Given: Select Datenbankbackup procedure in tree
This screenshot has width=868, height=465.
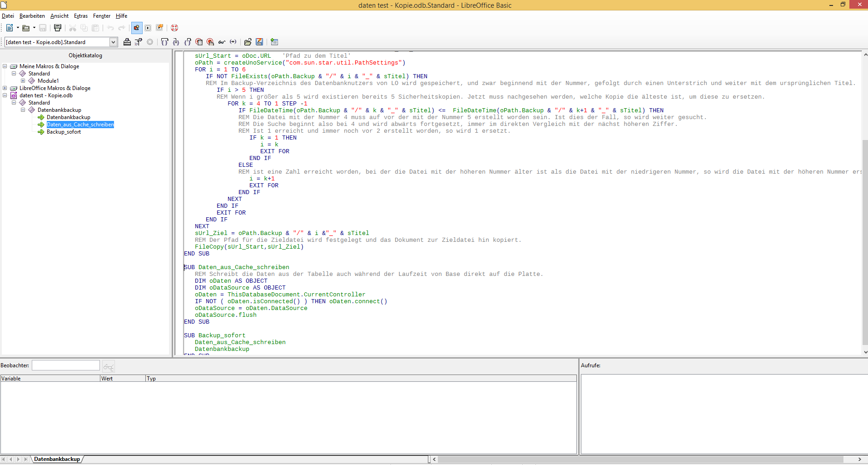Looking at the screenshot, I should (x=69, y=117).
